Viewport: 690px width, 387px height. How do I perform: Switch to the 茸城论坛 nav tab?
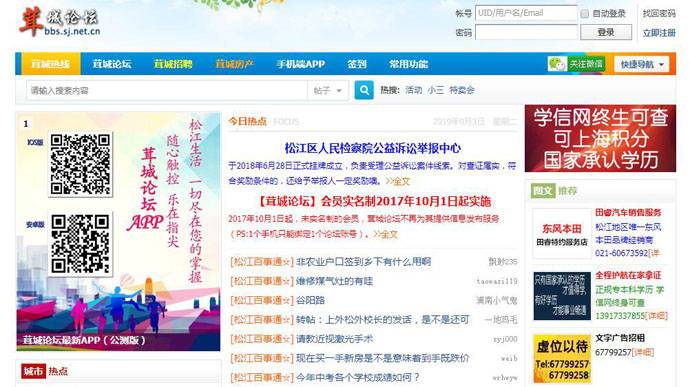click(112, 64)
